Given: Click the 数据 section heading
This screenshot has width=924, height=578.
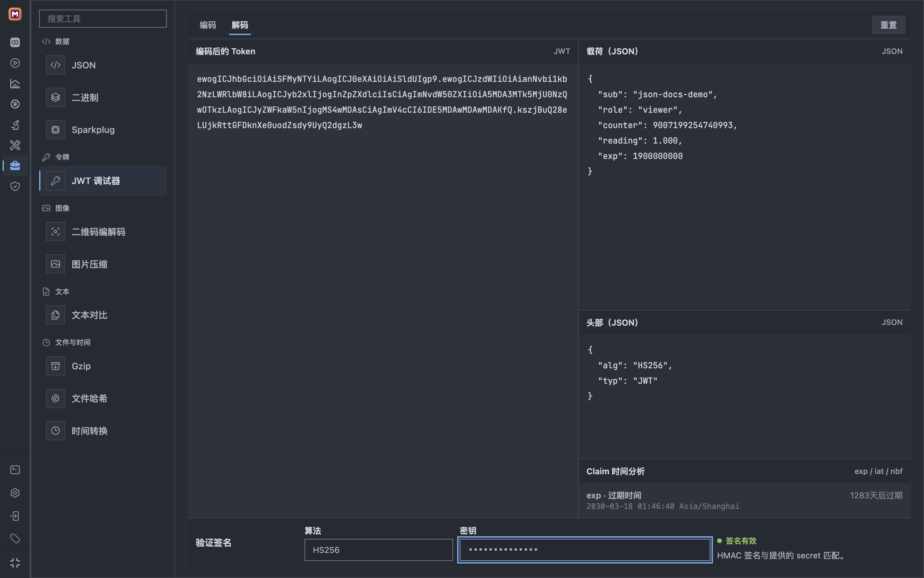Looking at the screenshot, I should click(62, 41).
